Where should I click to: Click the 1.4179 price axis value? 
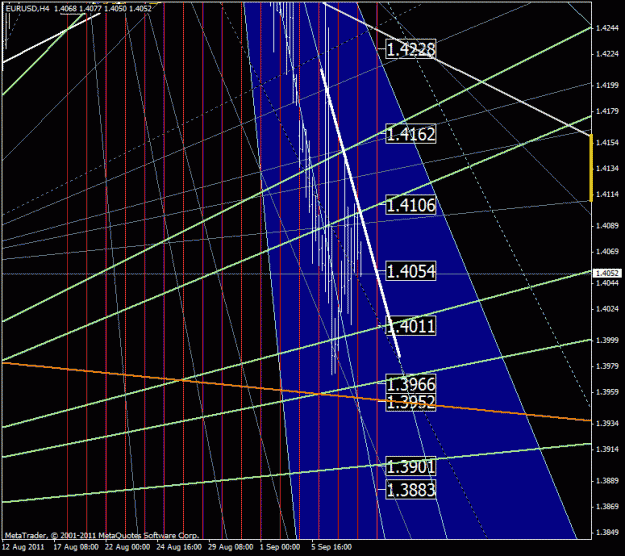click(607, 111)
